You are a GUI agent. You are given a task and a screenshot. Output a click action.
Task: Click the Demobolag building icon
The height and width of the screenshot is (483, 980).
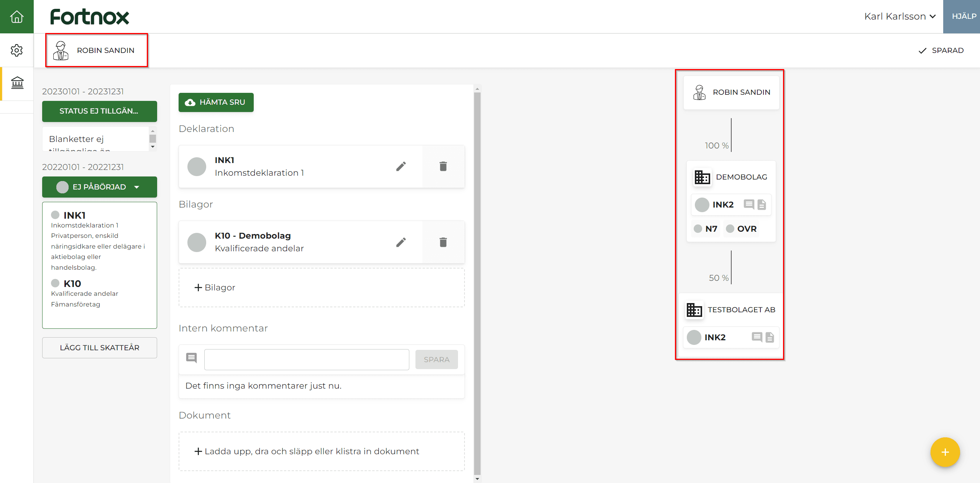click(702, 177)
